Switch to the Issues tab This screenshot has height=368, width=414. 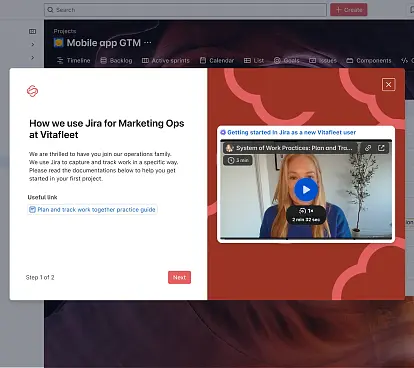point(323,60)
